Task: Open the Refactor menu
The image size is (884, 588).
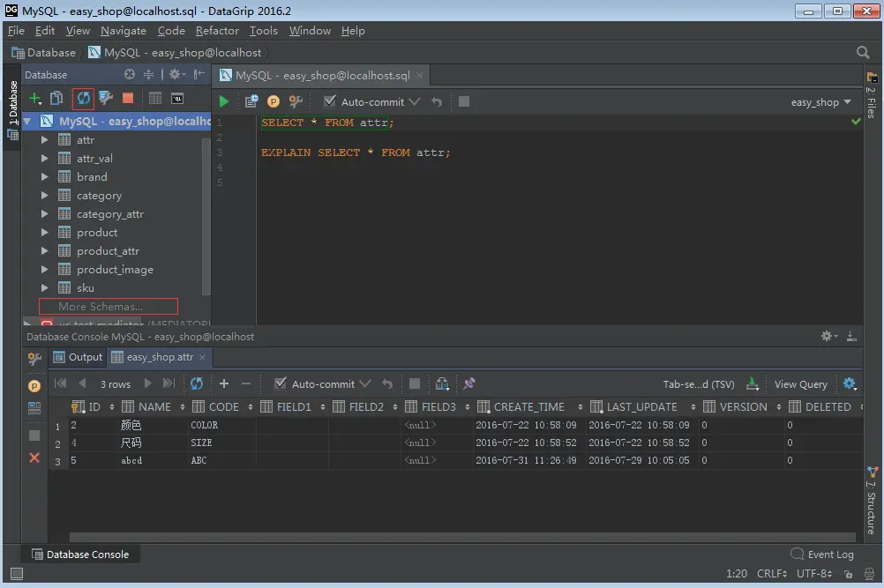Action: [x=217, y=30]
